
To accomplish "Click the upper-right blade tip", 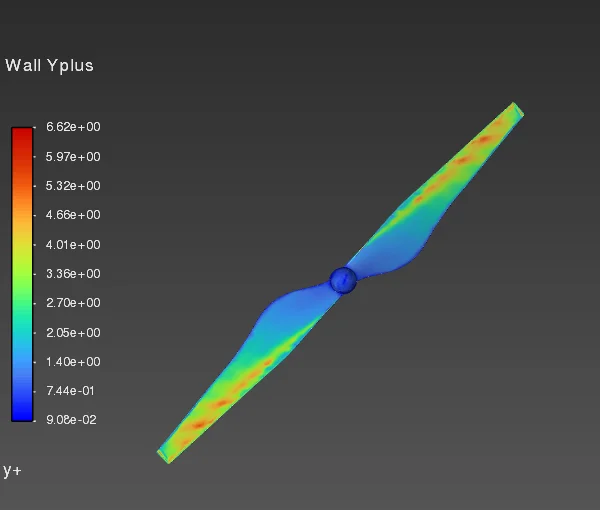I will (x=514, y=111).
